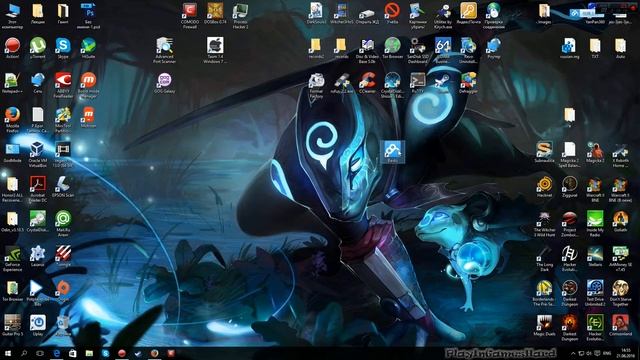Select the highlighted Trello-style blue desktop icon
Image resolution: width=640 pixels, height=360 pixels.
pyautogui.click(x=392, y=151)
